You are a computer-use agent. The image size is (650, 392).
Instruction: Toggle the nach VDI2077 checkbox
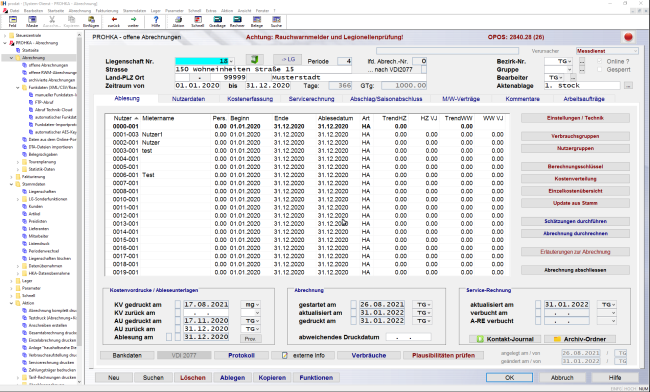pyautogui.click(x=424, y=70)
